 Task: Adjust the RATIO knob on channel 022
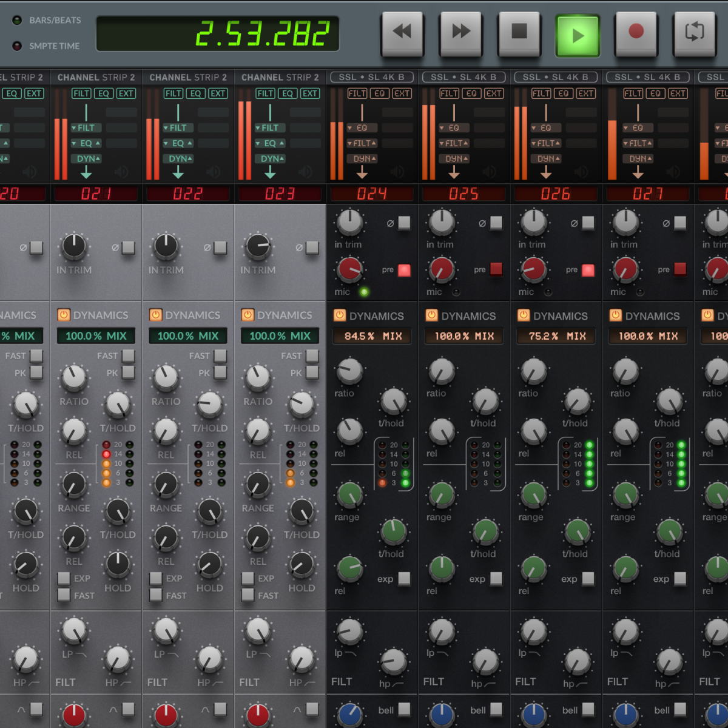[x=165, y=377]
